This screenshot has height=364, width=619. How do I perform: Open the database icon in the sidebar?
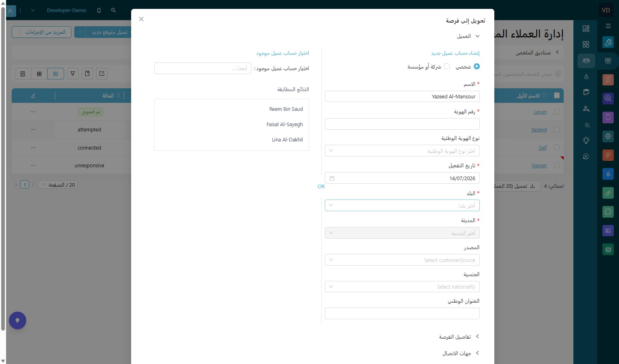tap(608, 250)
